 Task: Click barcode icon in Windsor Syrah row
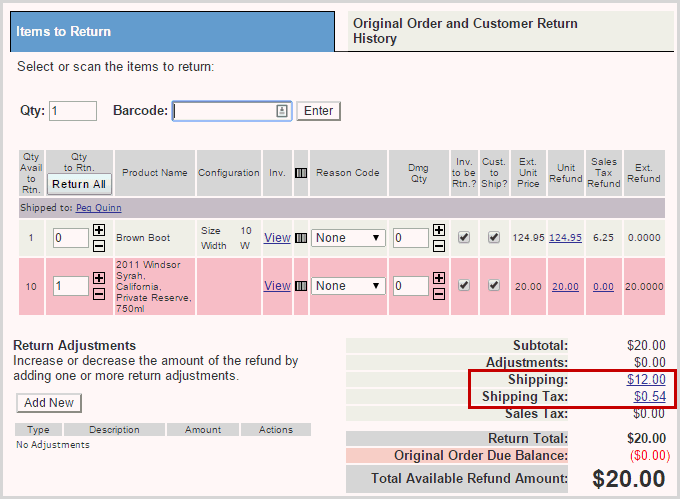(x=301, y=286)
